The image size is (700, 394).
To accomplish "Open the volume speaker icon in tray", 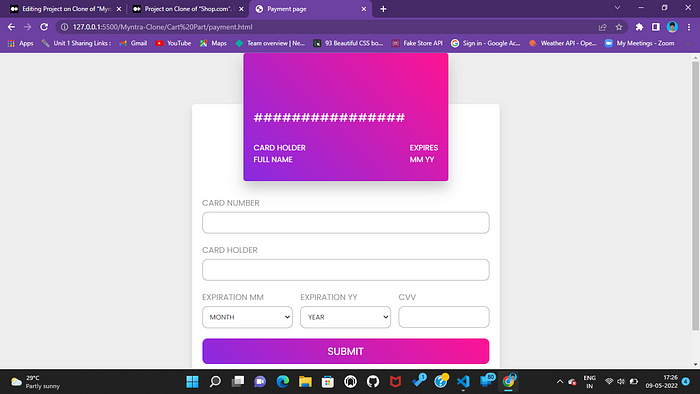I will tap(621, 382).
